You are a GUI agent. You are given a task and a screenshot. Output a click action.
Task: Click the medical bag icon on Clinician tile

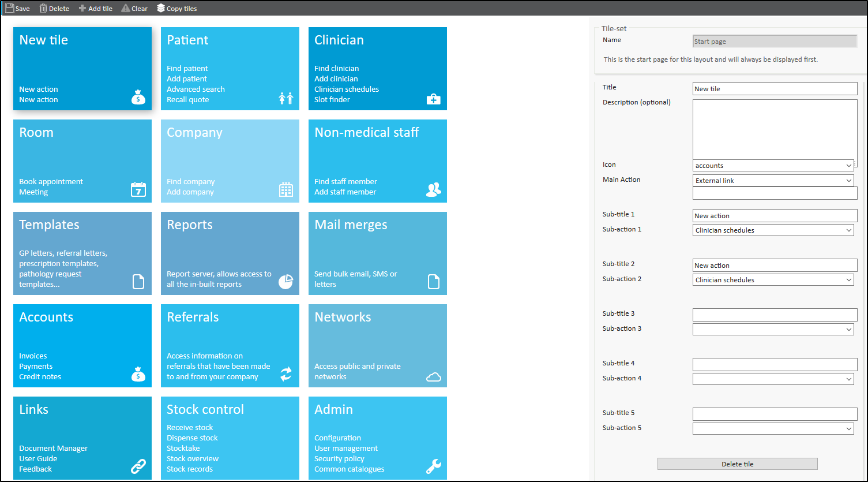[x=433, y=99]
